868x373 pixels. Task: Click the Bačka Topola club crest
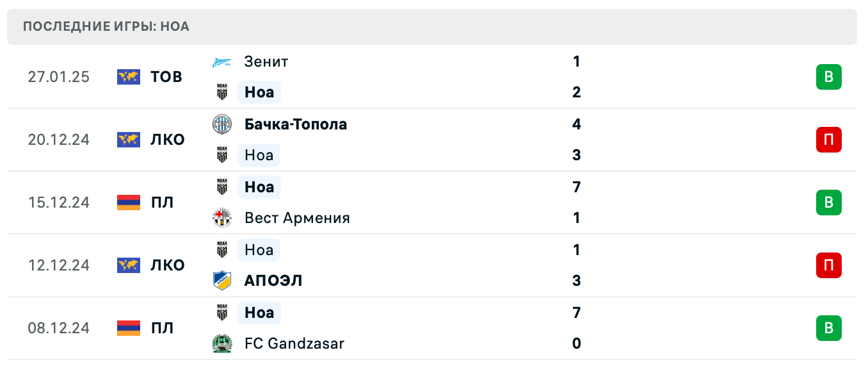click(222, 124)
